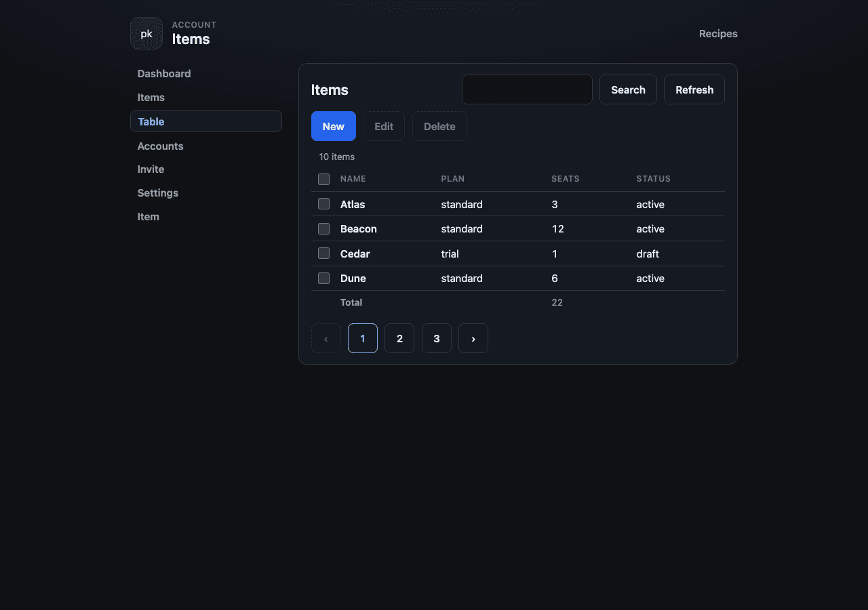Viewport: 868px width, 610px height.
Task: Click the Delete button
Action: (x=439, y=126)
